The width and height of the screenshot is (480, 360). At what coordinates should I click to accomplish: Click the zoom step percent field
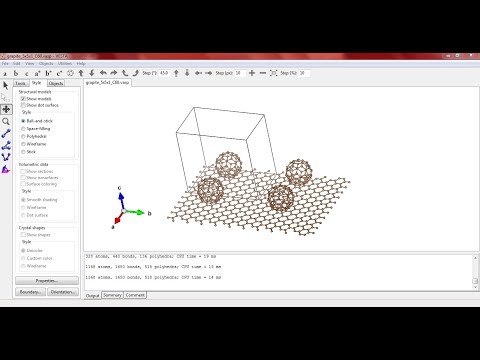(x=304, y=73)
